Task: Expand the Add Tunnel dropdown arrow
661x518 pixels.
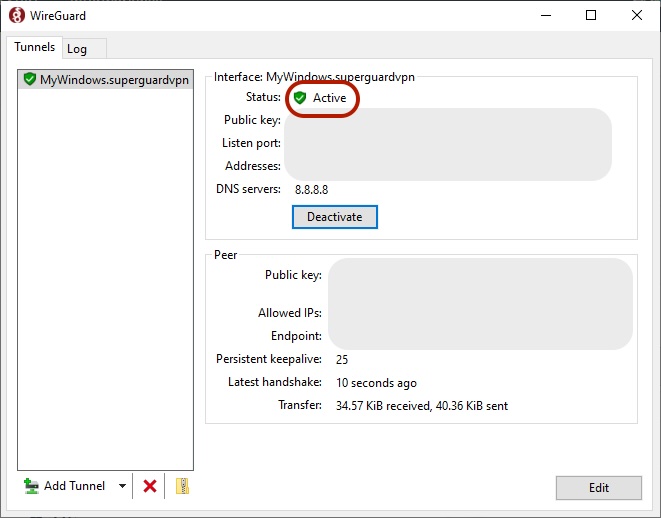Action: [122, 486]
